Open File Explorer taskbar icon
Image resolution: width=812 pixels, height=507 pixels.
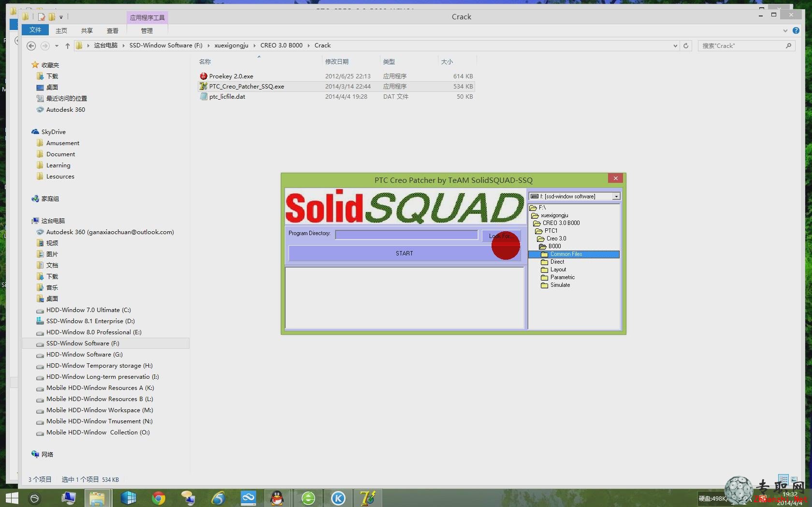[97, 498]
